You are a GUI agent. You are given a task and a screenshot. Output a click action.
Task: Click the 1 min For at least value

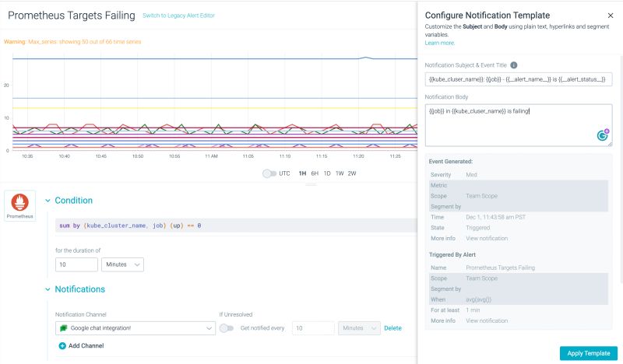[x=473, y=310]
